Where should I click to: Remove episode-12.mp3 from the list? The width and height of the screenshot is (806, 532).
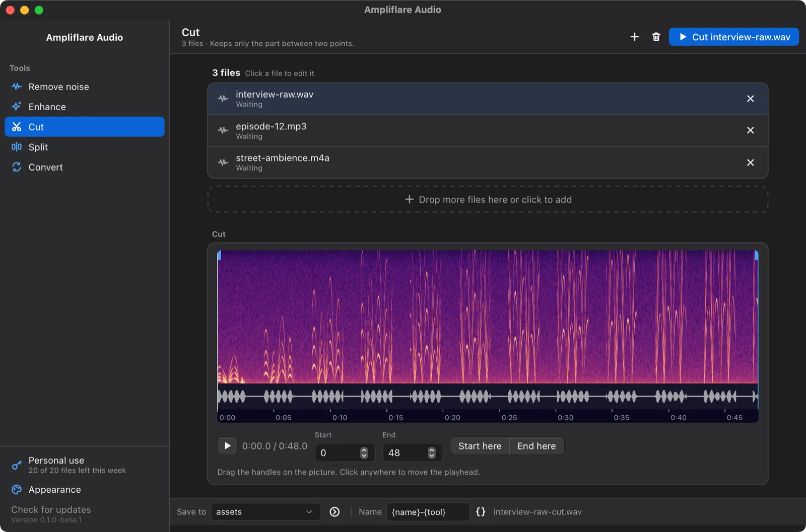pos(750,130)
